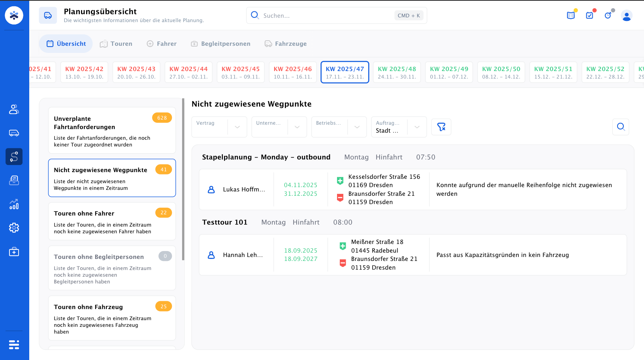Screen dimensions: 644x360
Task: Click the clear filter funnel icon
Action: [x=441, y=127]
